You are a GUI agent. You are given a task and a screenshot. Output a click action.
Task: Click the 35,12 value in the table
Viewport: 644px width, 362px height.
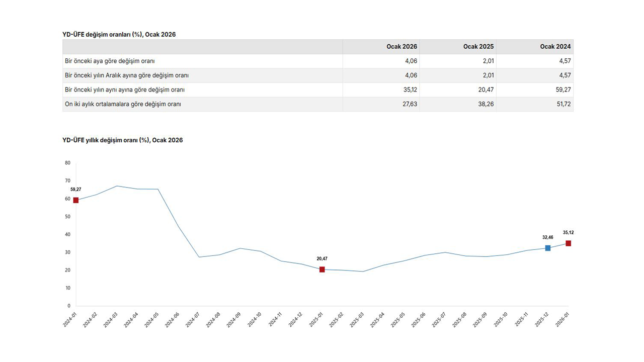(x=410, y=90)
